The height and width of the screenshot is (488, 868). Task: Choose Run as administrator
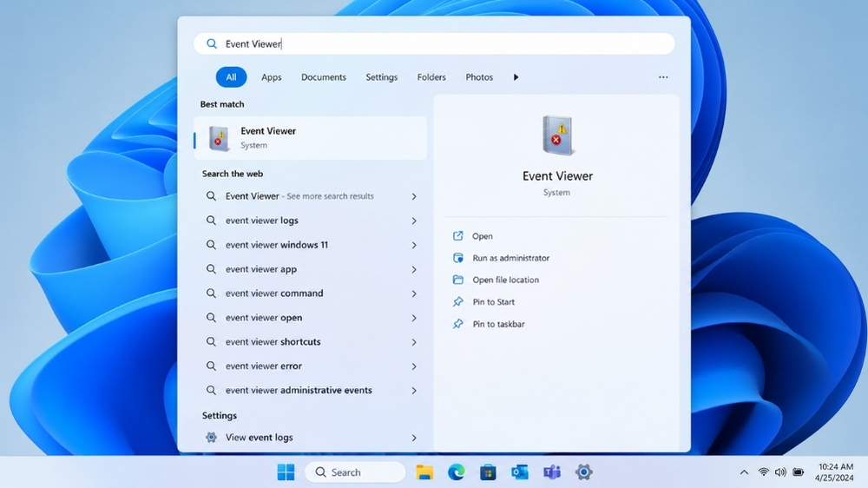pyautogui.click(x=511, y=258)
